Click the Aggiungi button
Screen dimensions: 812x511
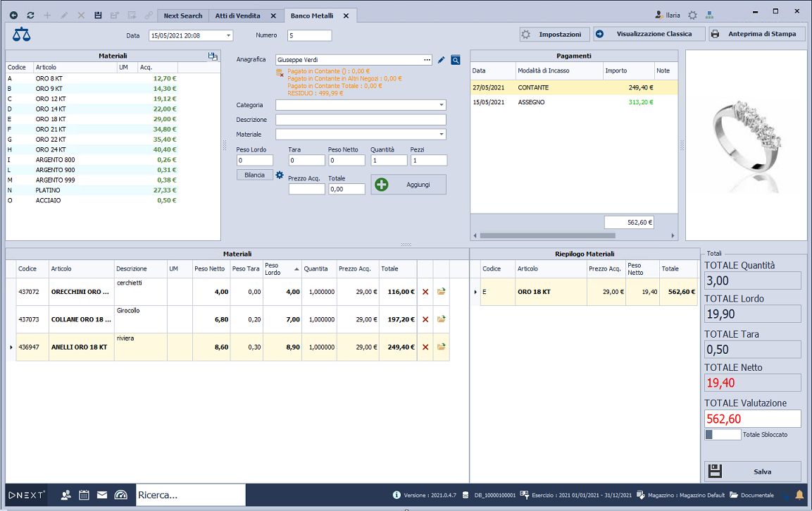pos(409,185)
